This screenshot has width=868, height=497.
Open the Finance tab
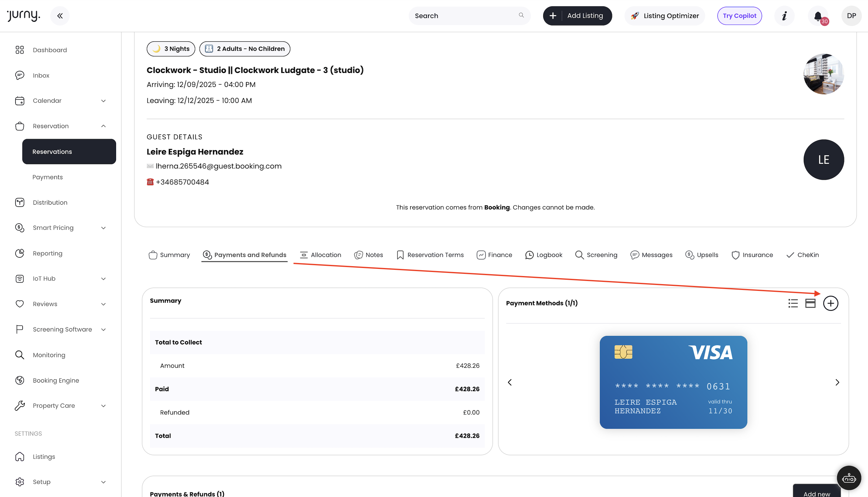[494, 255]
